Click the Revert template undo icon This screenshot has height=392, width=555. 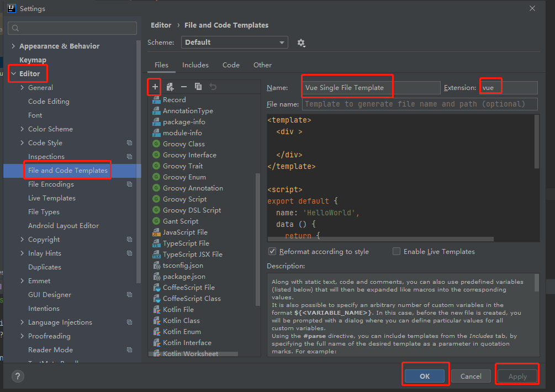213,87
